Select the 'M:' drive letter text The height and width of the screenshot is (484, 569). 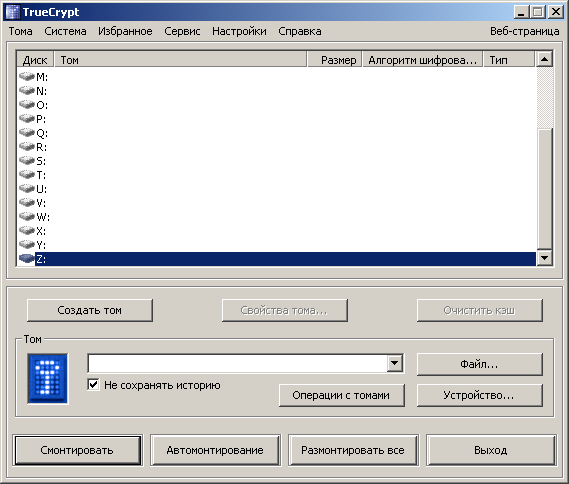click(42, 77)
